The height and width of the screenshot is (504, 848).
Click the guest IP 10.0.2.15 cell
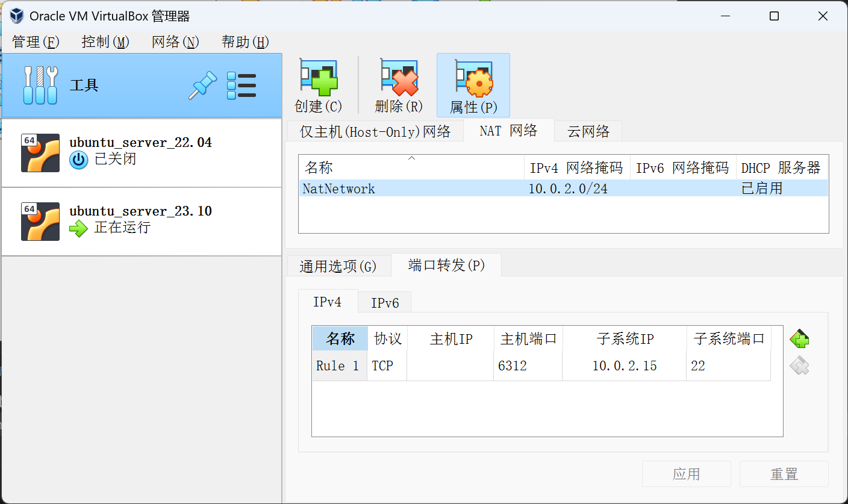pyautogui.click(x=625, y=366)
